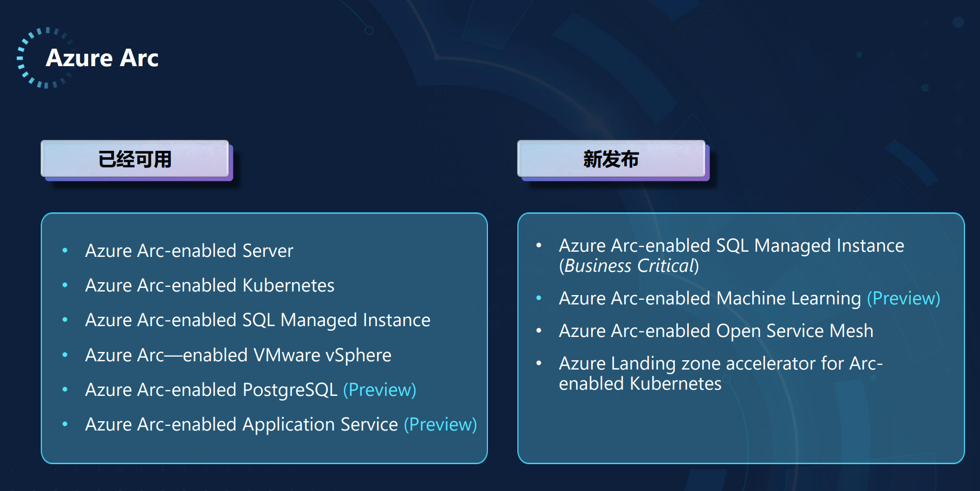Click the (Preview) tag after Application Service
The width and height of the screenshot is (980, 491).
click(440, 424)
